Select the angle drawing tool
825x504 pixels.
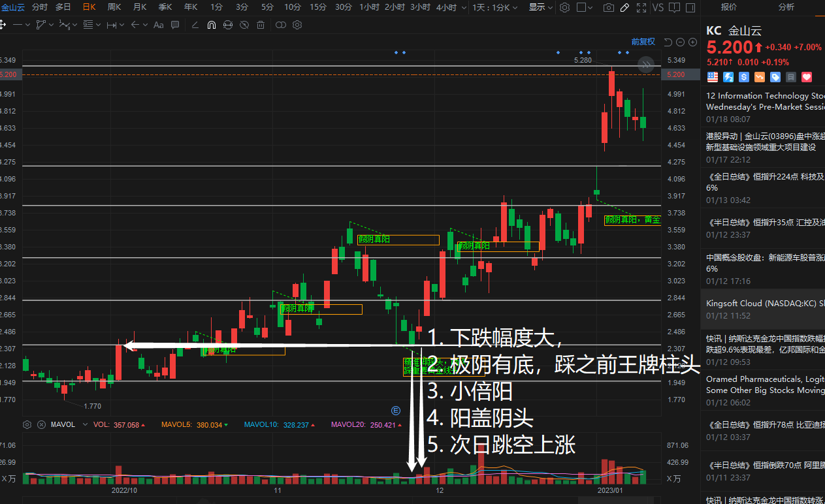[x=195, y=25]
